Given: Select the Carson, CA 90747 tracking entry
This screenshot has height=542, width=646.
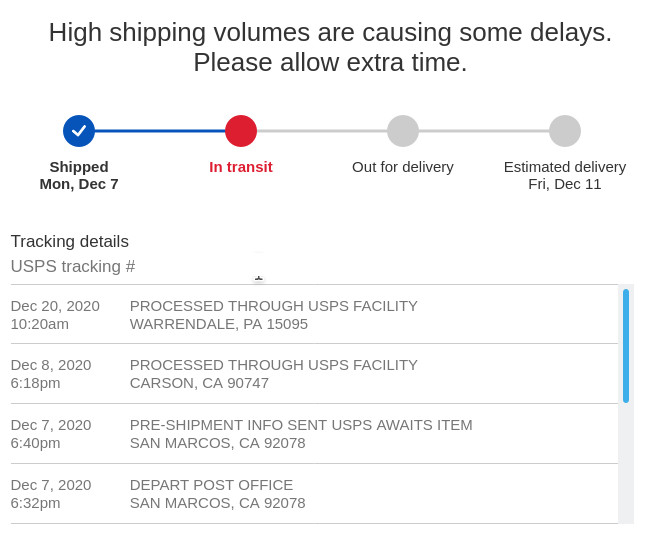Looking at the screenshot, I should pyautogui.click(x=273, y=374).
